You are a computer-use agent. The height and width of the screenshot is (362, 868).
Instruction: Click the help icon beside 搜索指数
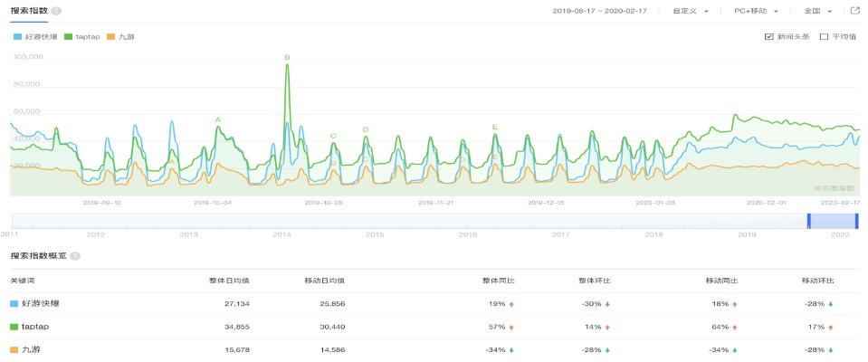pyautogui.click(x=56, y=11)
